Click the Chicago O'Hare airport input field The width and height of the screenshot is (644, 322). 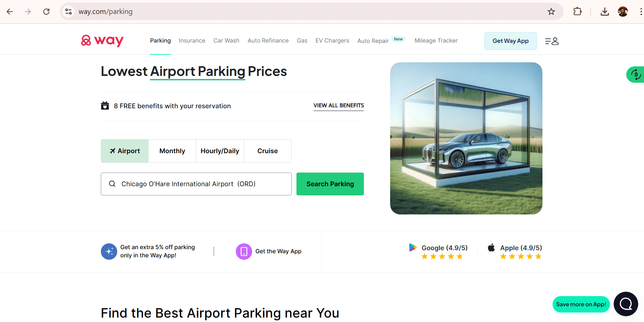coord(196,184)
